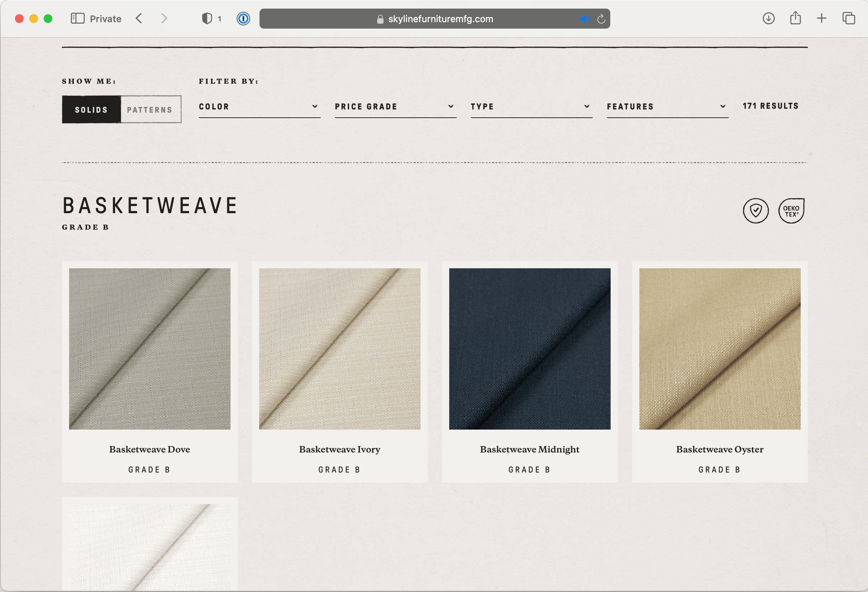This screenshot has height=592, width=868.
Task: Open Safari sidebar panel icon
Action: [77, 18]
